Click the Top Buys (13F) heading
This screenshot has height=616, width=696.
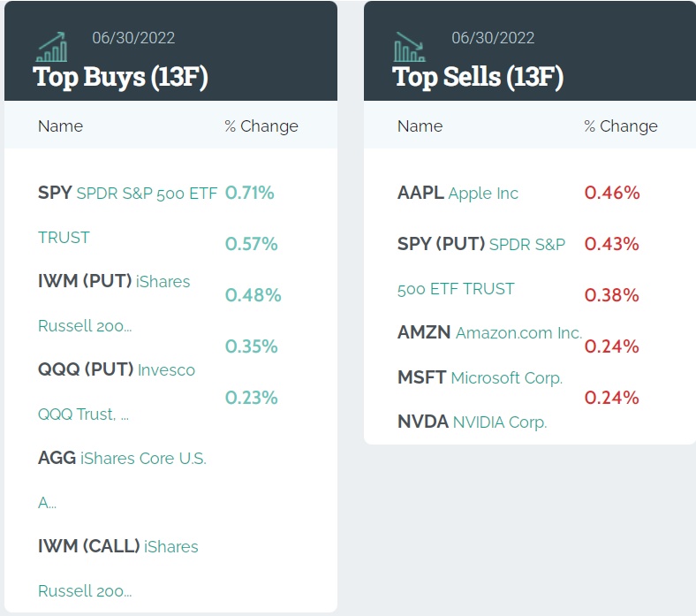(x=120, y=77)
